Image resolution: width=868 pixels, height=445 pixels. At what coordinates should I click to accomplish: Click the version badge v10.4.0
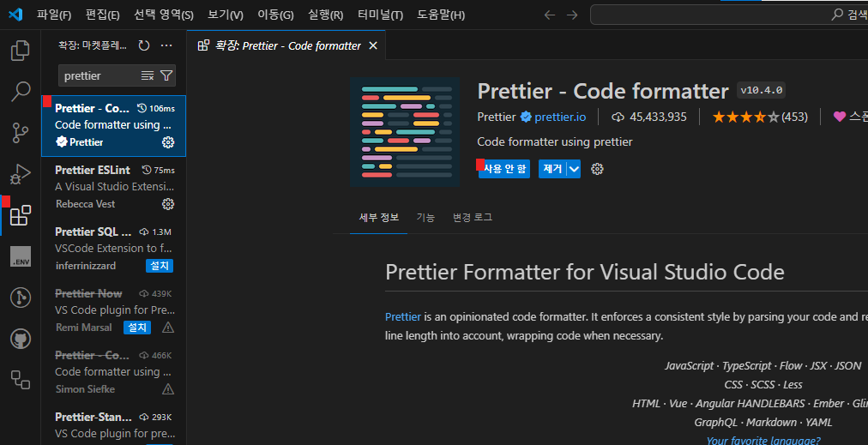(761, 90)
